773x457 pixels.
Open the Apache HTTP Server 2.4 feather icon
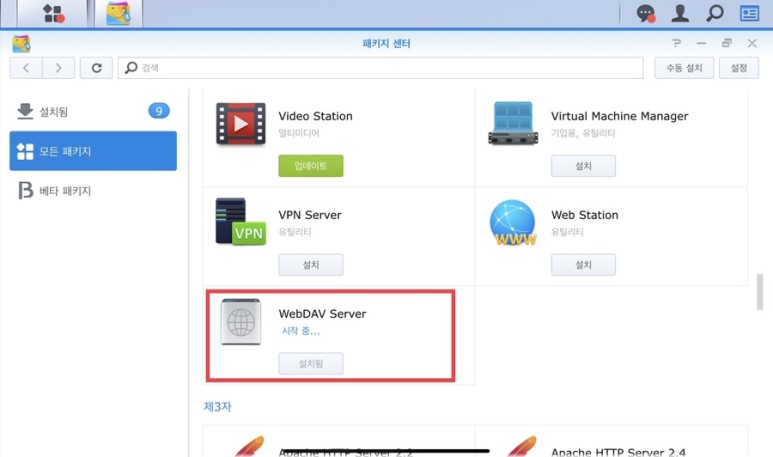521,446
